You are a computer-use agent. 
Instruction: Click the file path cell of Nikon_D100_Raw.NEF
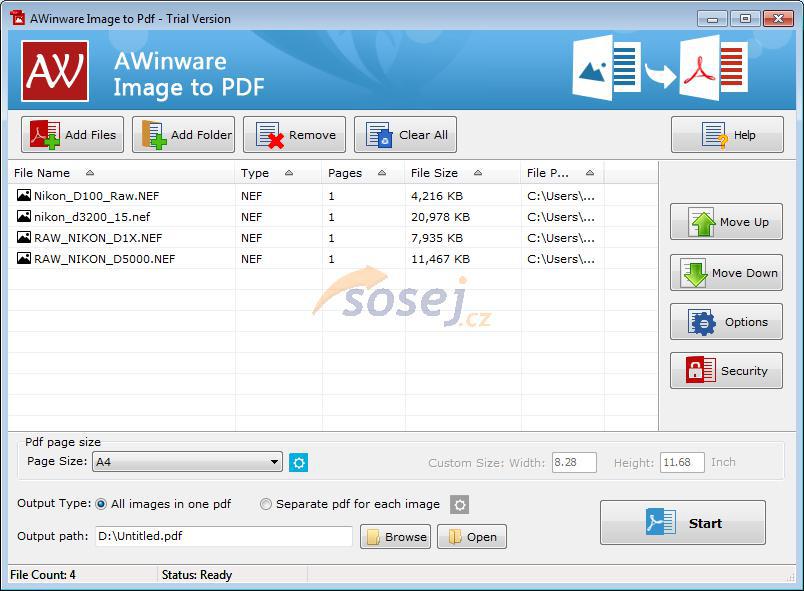pyautogui.click(x=561, y=196)
